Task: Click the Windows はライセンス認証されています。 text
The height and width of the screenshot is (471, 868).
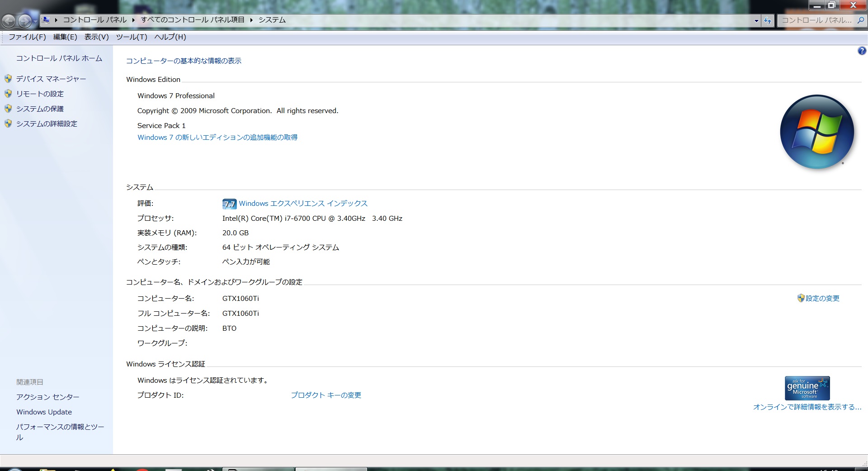Action: pyautogui.click(x=203, y=381)
